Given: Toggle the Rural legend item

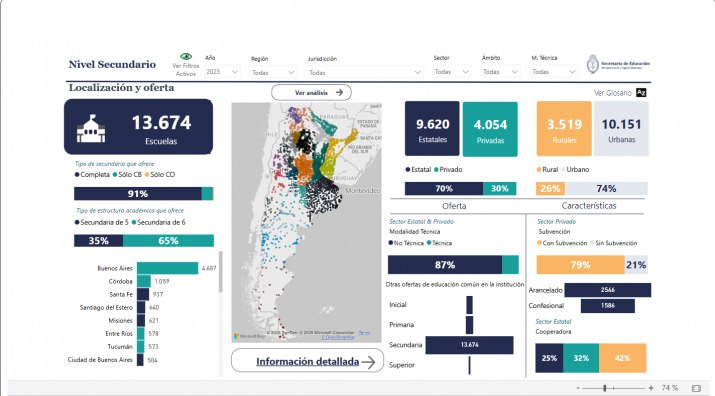Looking at the screenshot, I should [x=548, y=170].
